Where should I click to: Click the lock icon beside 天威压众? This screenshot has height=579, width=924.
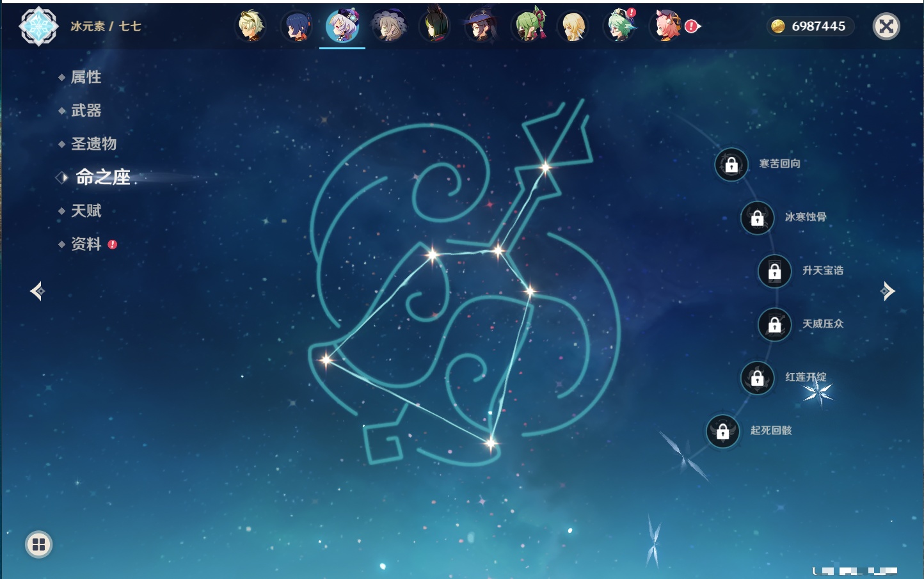tap(774, 324)
